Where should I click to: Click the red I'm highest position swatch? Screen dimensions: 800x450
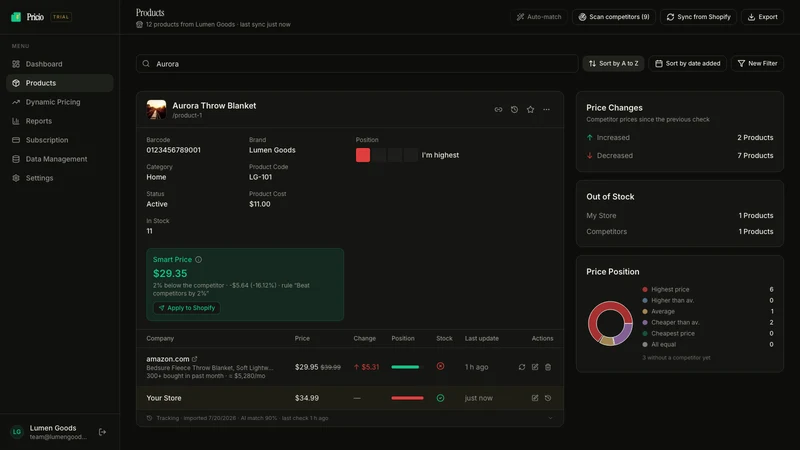[x=363, y=155]
